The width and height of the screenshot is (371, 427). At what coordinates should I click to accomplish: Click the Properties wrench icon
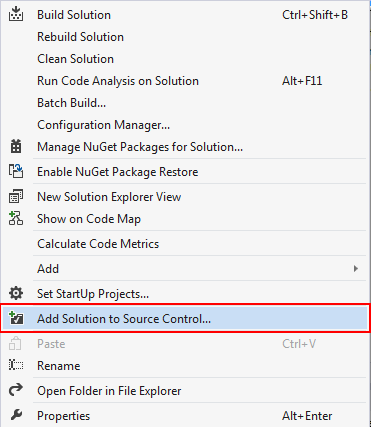pyautogui.click(x=16, y=415)
